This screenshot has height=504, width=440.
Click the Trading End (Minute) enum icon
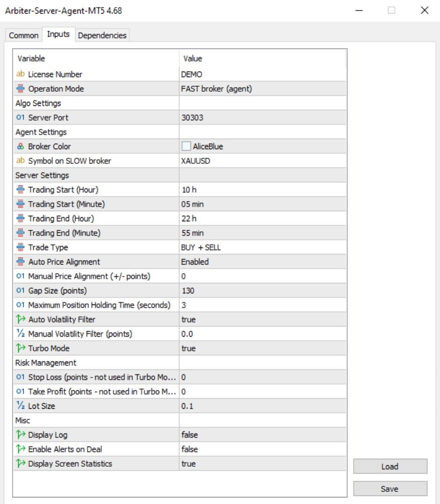coord(20,233)
